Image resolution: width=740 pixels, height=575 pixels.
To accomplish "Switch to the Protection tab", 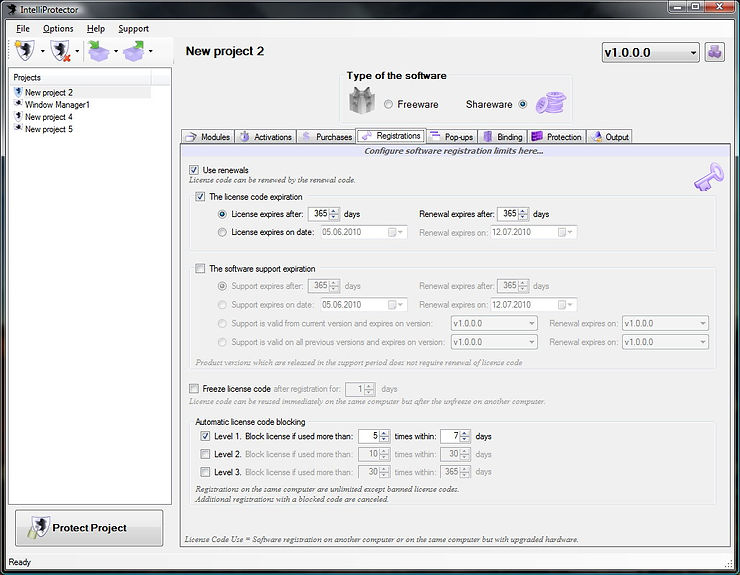I will pyautogui.click(x=557, y=137).
